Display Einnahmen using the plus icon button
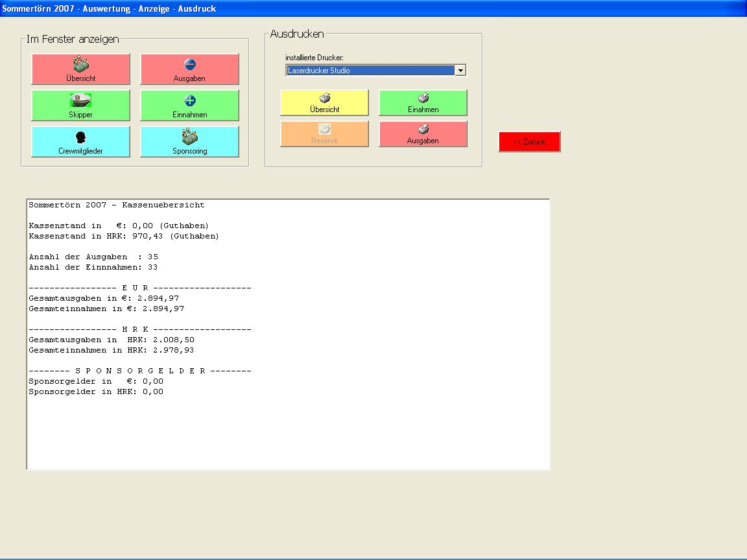747x560 pixels. (x=189, y=105)
